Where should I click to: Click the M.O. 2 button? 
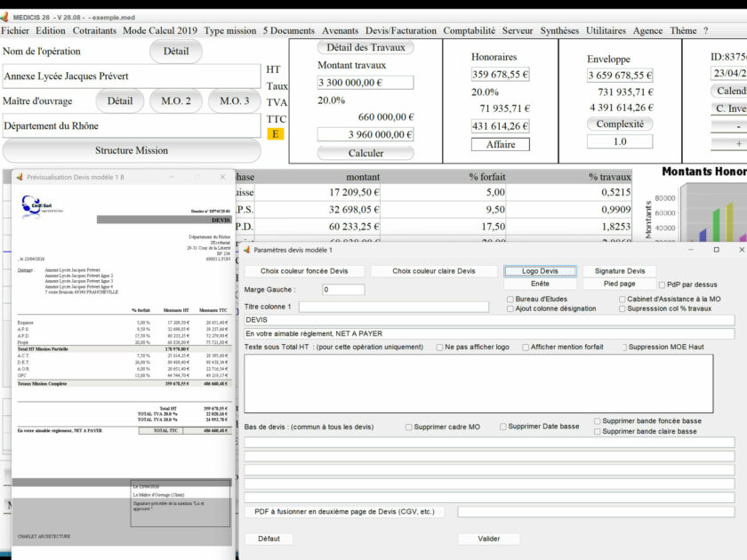point(176,101)
